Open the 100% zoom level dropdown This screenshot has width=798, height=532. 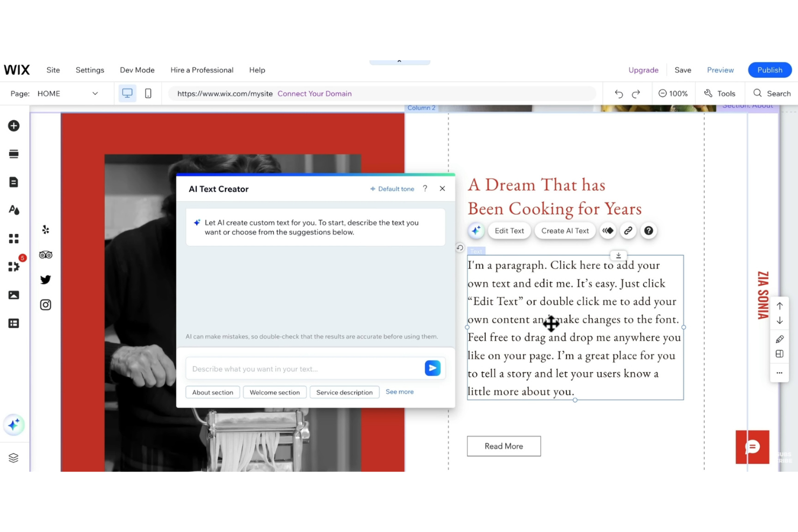(673, 93)
